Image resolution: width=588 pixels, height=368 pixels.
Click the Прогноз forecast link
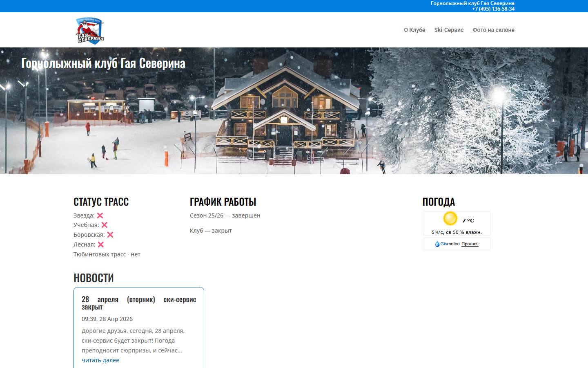pos(470,244)
